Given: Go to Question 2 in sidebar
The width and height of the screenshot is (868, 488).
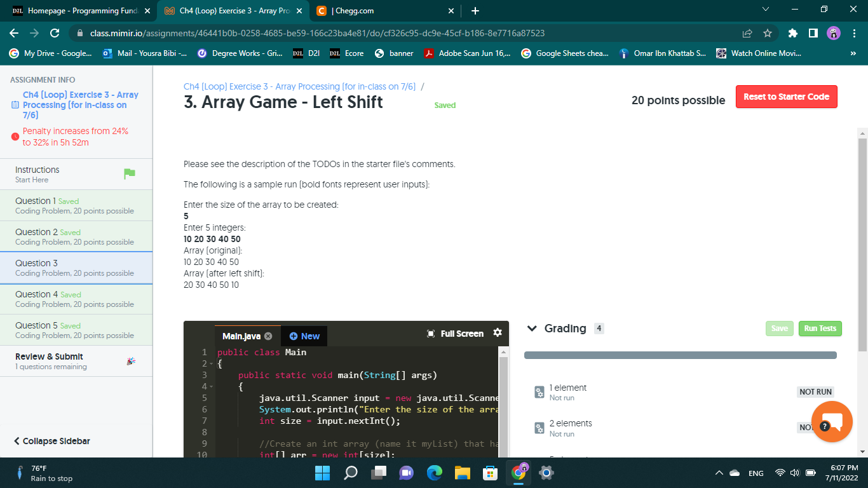Looking at the screenshot, I should (76, 236).
